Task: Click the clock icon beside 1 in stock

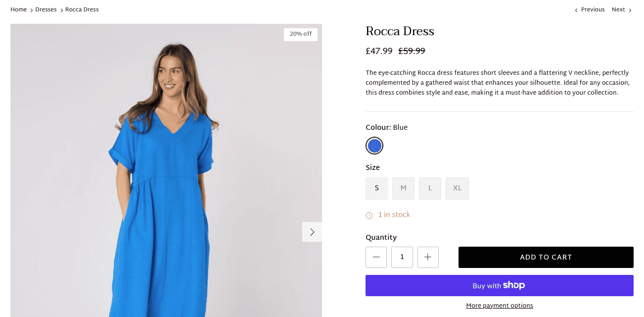Action: point(369,215)
